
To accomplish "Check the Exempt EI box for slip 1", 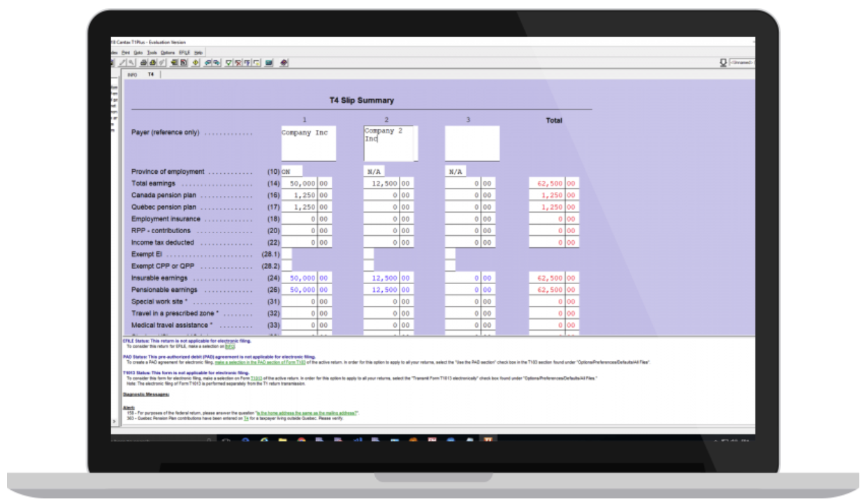I will 286,254.
